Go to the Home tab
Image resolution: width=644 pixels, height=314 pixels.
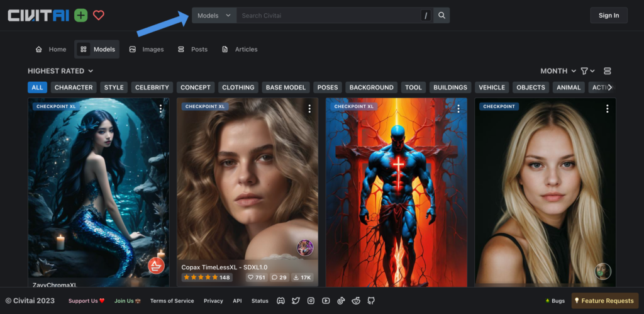(51, 49)
